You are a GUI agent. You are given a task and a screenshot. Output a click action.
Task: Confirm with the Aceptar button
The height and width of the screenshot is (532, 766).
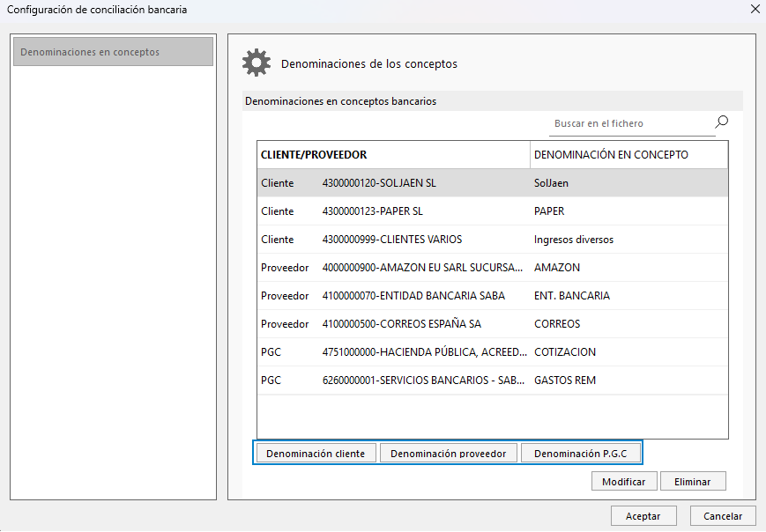click(643, 516)
